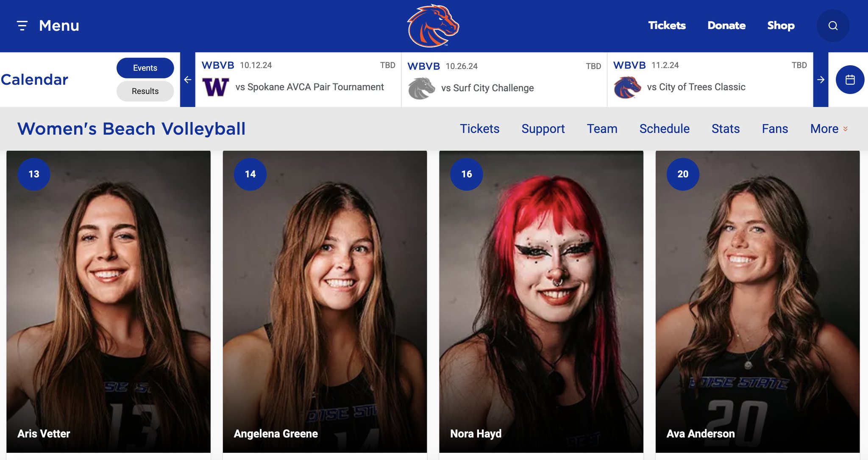Screen dimensions: 868x460
Task: Click the Donate link in header
Action: point(726,25)
